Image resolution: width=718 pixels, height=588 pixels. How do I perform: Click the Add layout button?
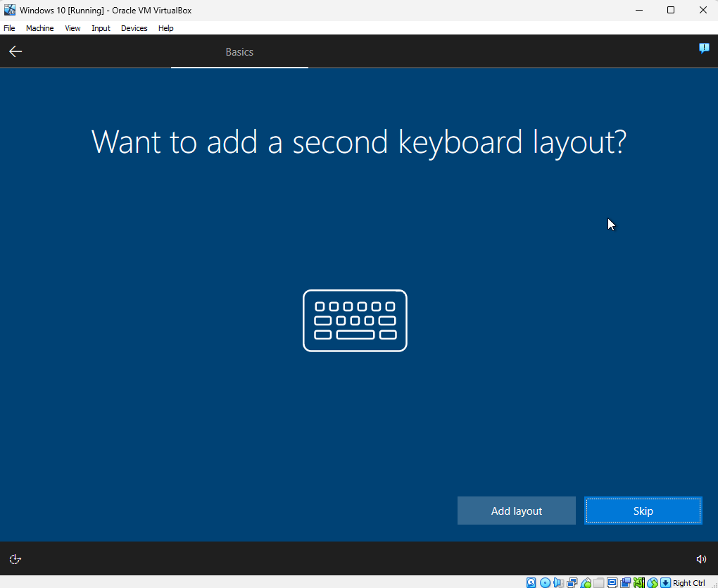tap(517, 511)
